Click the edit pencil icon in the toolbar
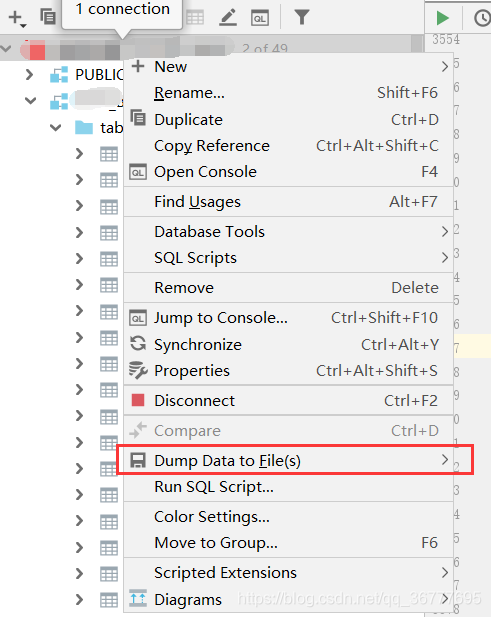 228,18
